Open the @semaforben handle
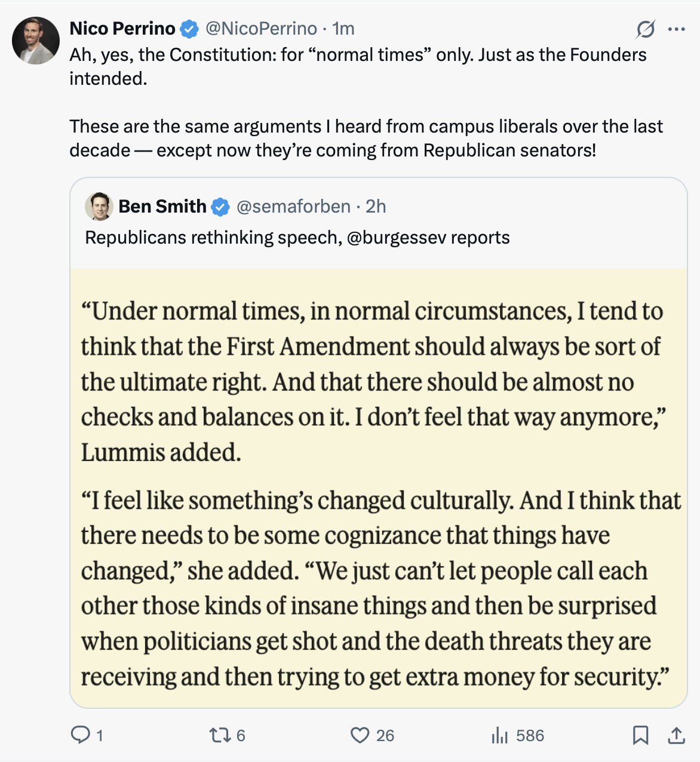 pos(293,207)
